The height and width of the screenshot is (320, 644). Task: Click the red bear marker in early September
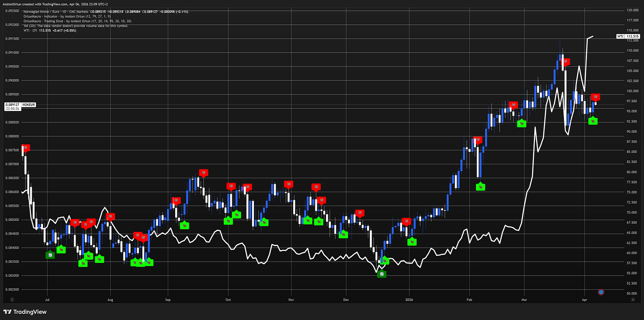coord(176,201)
